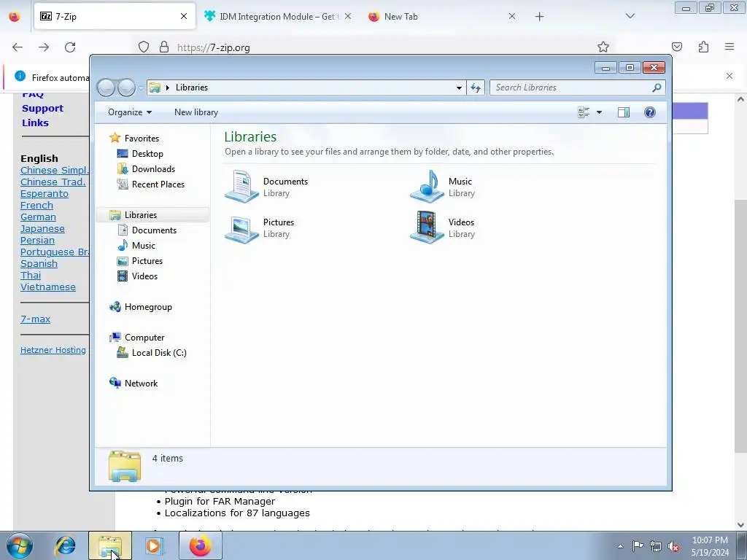This screenshot has height=560, width=747.
Task: Open the Documents library icon
Action: click(x=241, y=187)
